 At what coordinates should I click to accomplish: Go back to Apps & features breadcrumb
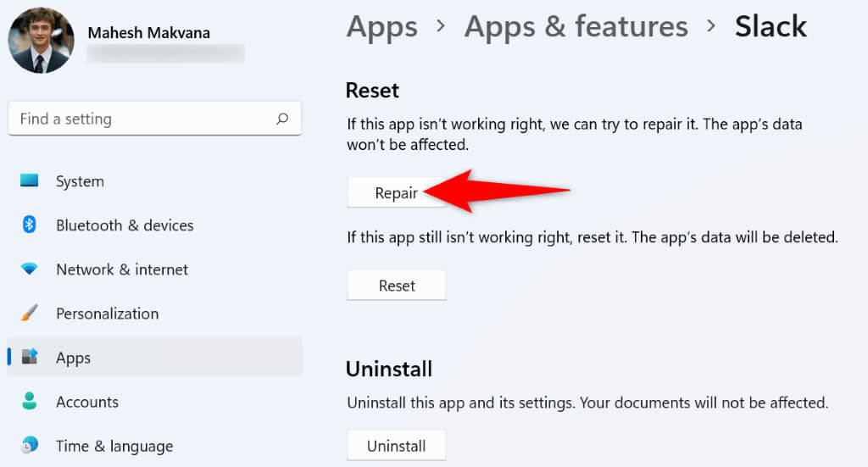tap(576, 26)
